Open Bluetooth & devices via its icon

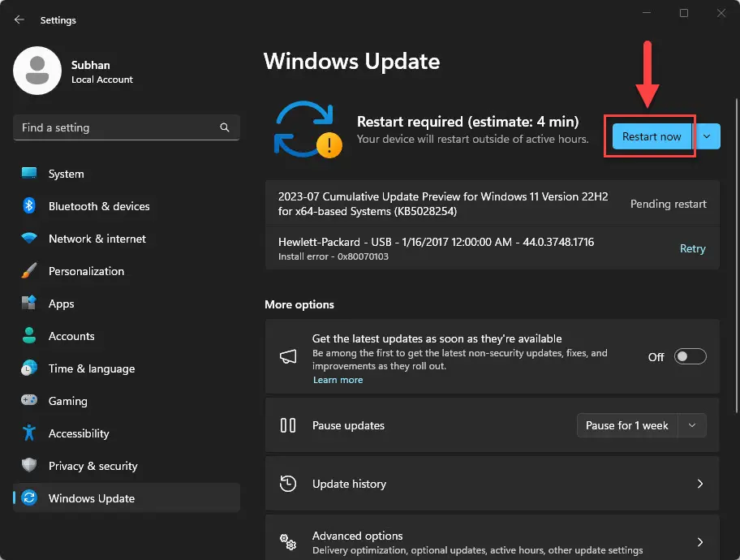coord(29,206)
